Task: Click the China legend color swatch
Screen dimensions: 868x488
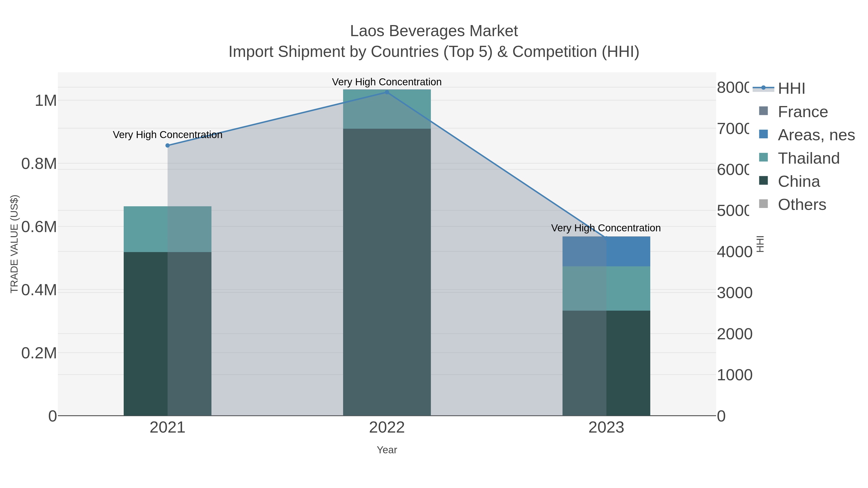Action: click(x=763, y=180)
